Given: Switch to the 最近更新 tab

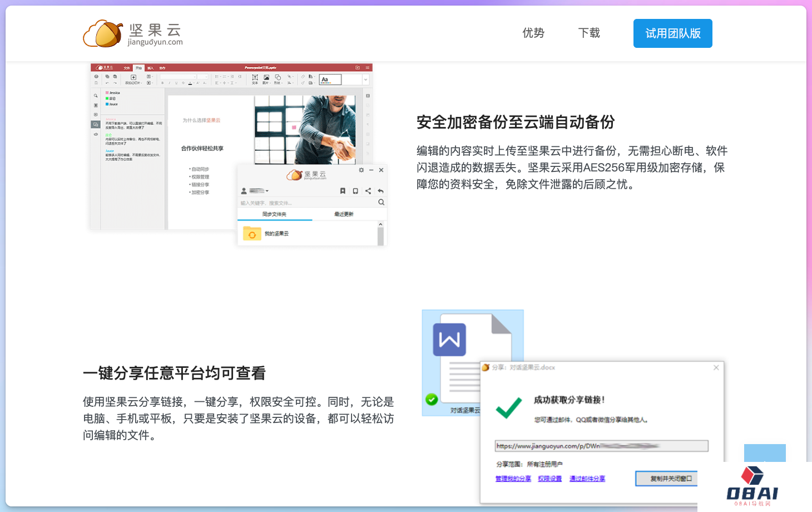Looking at the screenshot, I should point(344,214).
